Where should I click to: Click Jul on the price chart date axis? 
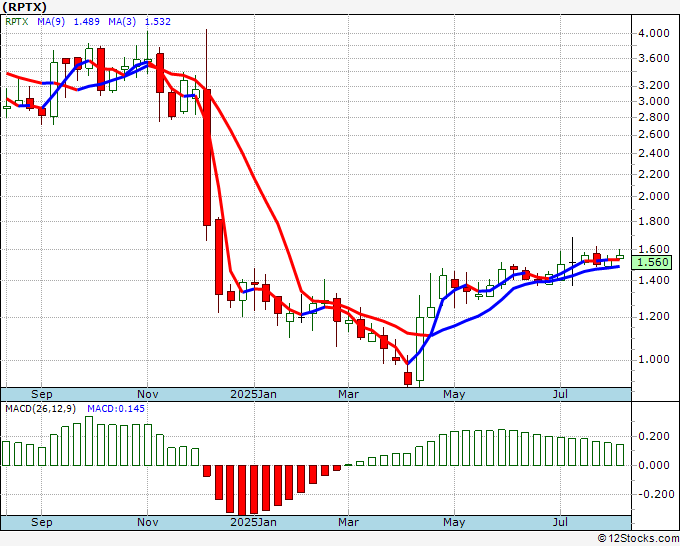(560, 394)
